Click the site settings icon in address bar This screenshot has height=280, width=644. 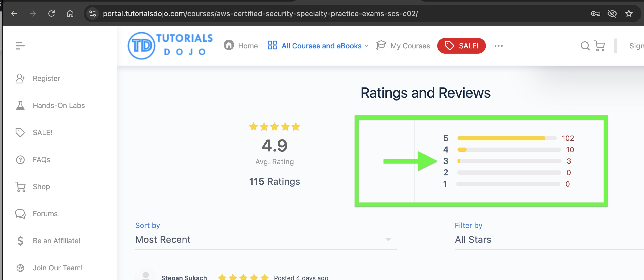pyautogui.click(x=93, y=14)
